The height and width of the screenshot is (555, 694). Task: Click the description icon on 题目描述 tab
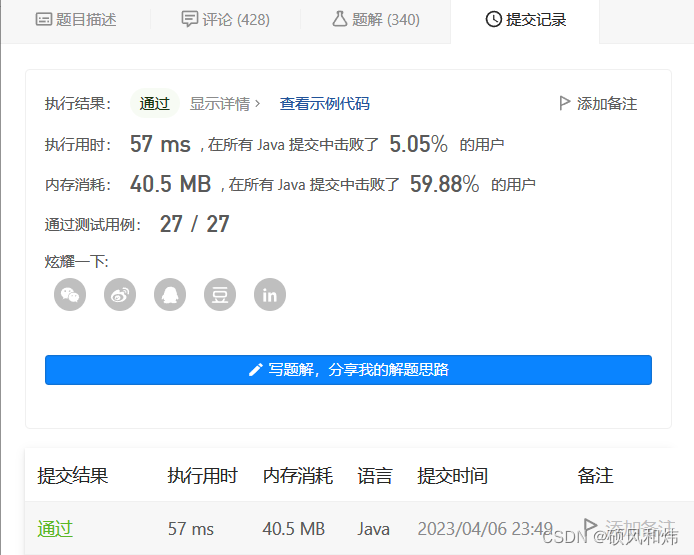point(44,19)
